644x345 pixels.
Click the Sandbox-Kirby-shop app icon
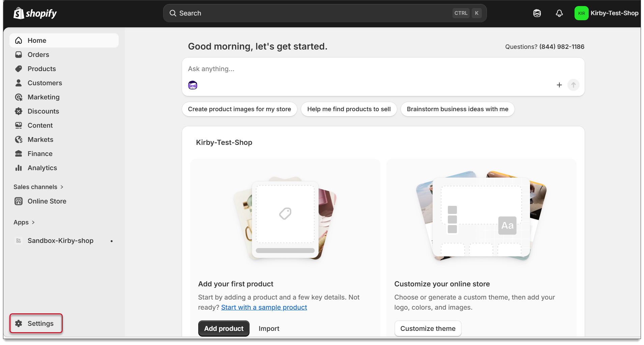19,241
